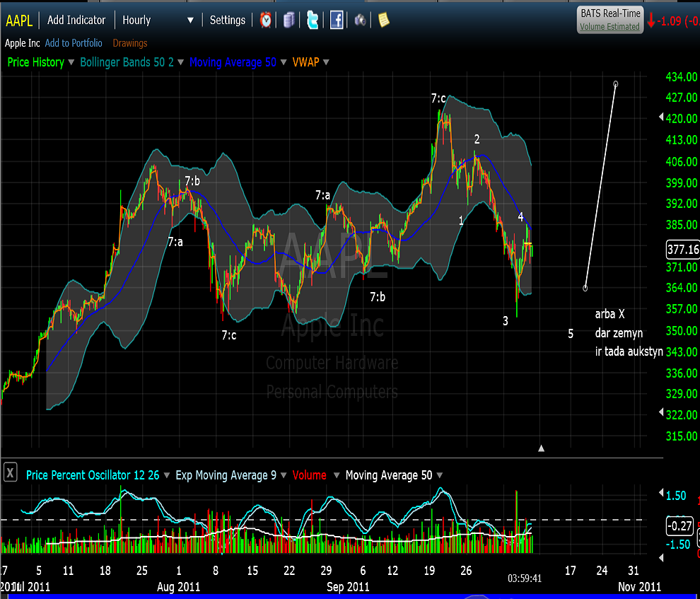Image resolution: width=700 pixels, height=599 pixels.
Task: Expand the upper Moving Average 50 dropdown
Action: tap(284, 62)
